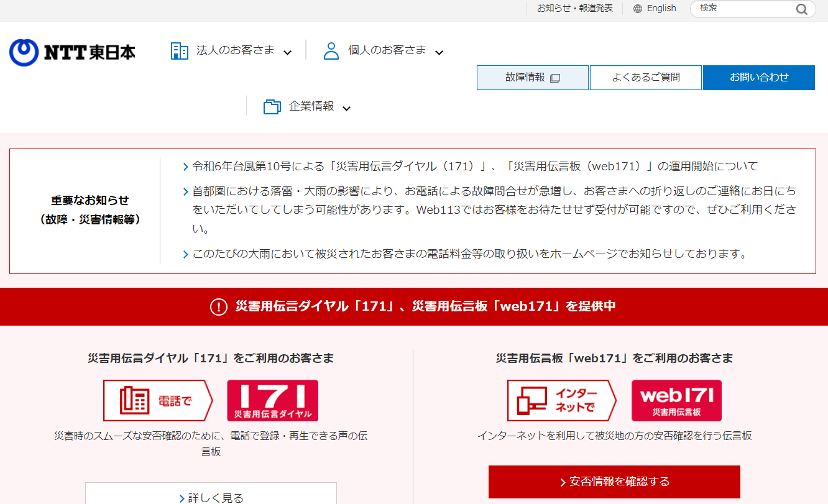Click the external window icon on 故障情報

pos(555,78)
